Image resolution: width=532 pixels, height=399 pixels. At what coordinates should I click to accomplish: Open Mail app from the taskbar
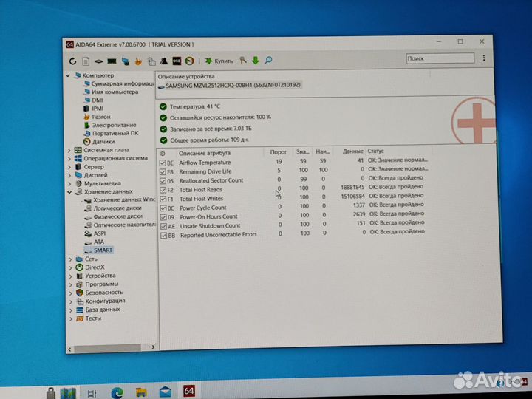(166, 392)
